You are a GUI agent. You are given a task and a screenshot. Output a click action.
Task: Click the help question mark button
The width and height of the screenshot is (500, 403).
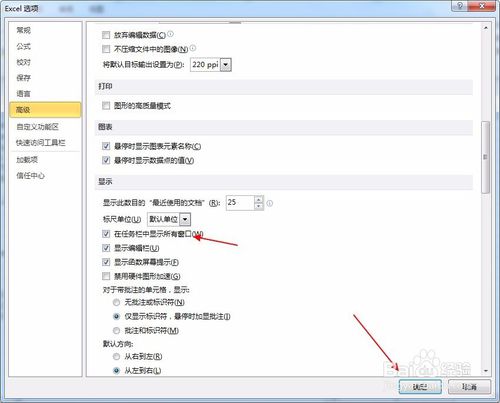(460, 6)
